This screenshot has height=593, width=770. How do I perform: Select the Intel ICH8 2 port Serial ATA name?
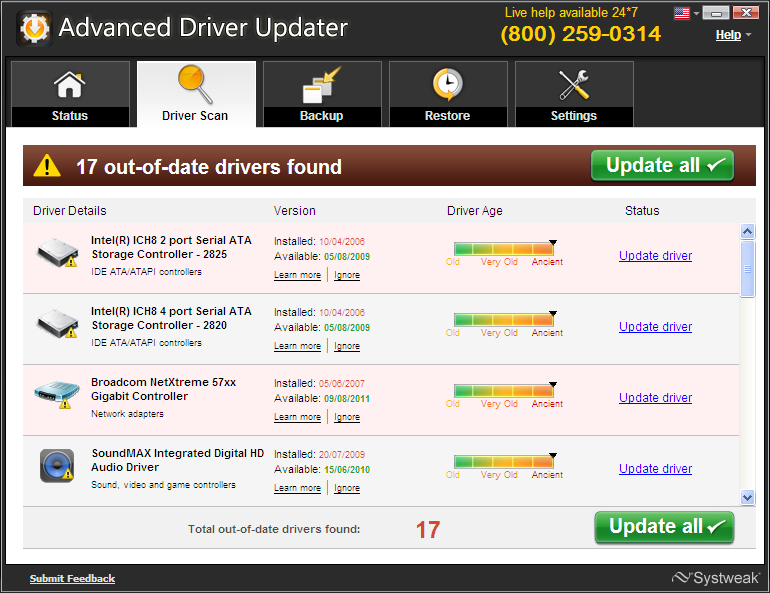click(171, 247)
